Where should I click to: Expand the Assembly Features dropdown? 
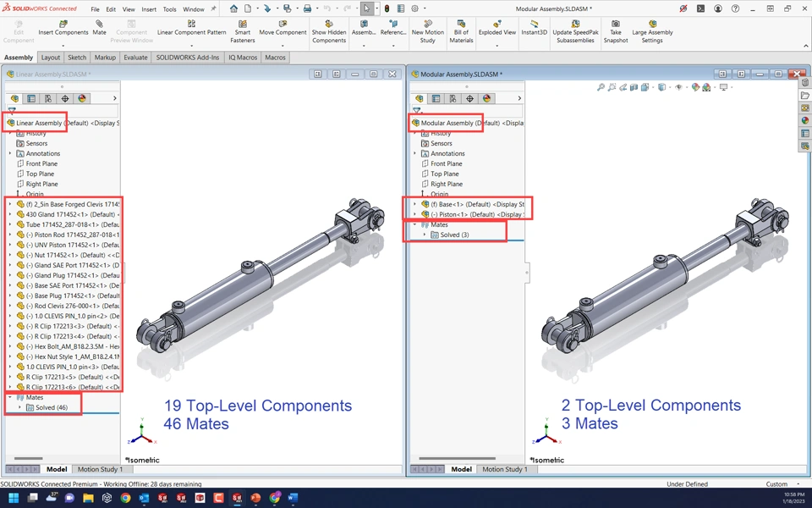pyautogui.click(x=364, y=46)
